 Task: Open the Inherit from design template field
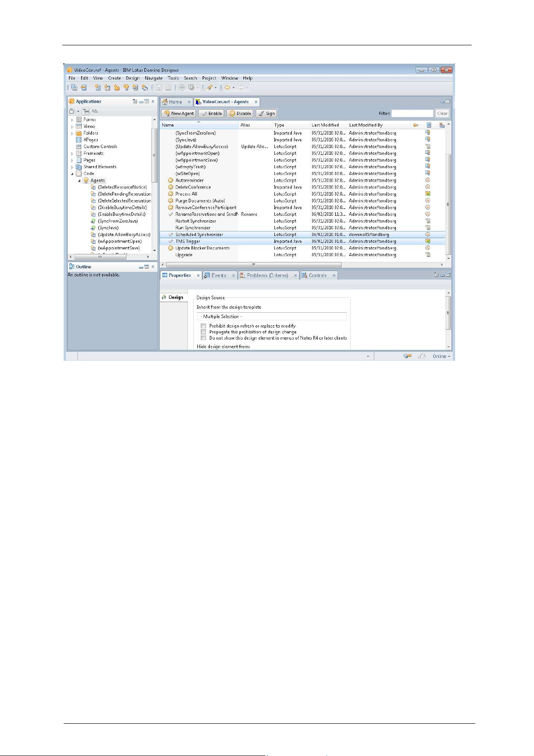pos(272,316)
